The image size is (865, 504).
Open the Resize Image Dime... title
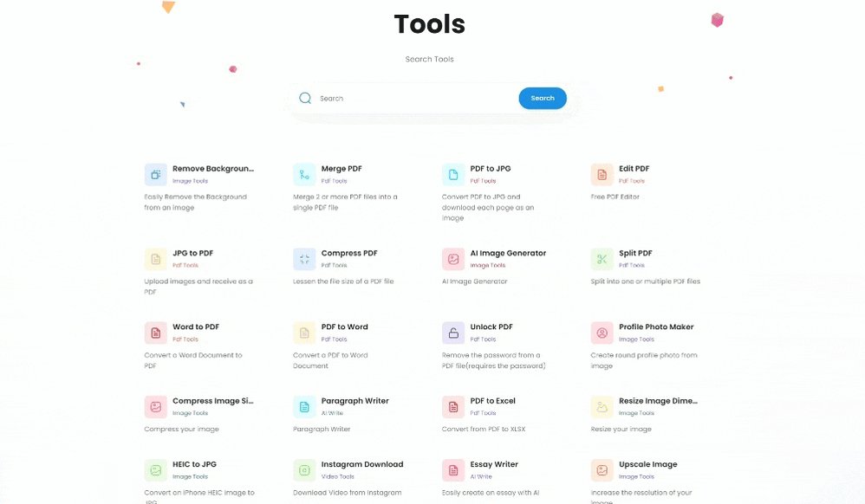click(658, 401)
